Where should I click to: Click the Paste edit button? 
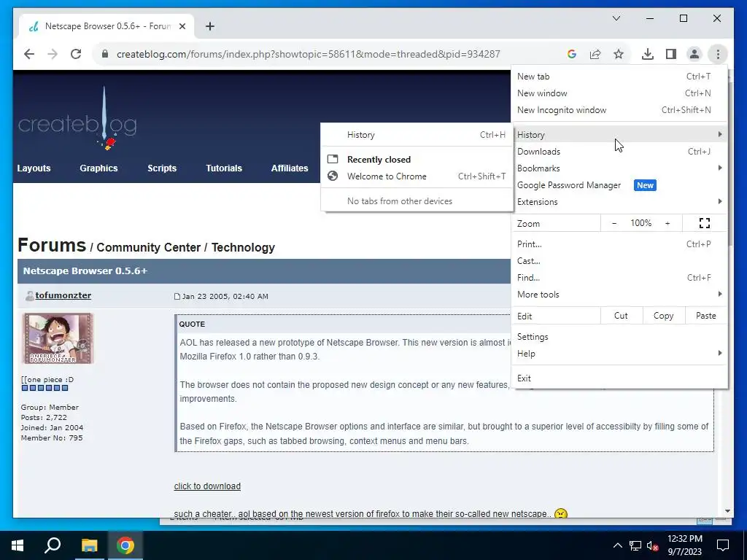pyautogui.click(x=705, y=316)
